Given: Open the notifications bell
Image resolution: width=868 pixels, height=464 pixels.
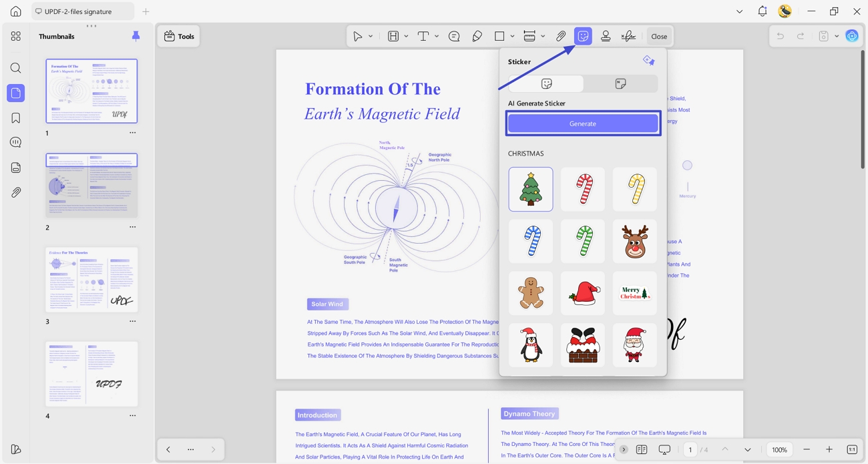Looking at the screenshot, I should tap(763, 11).
